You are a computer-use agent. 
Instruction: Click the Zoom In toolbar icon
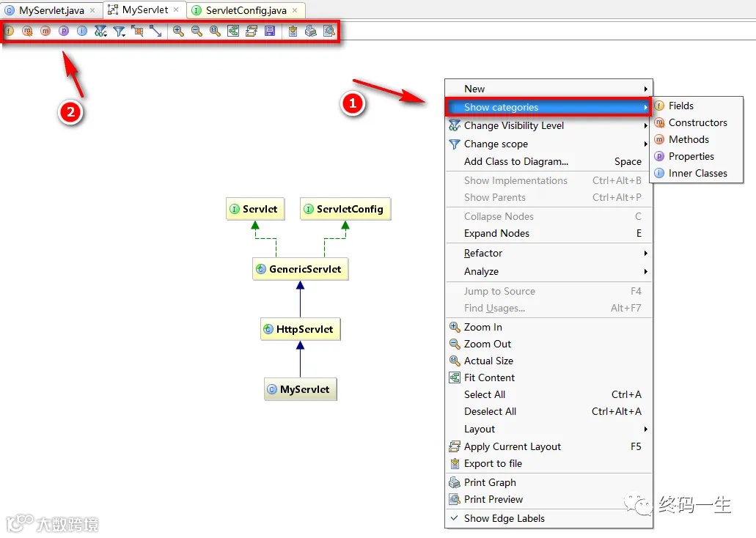click(178, 32)
